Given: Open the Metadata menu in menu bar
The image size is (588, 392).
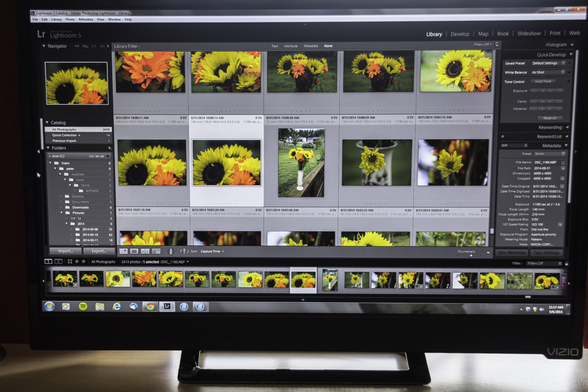Looking at the screenshot, I should coord(86,19).
